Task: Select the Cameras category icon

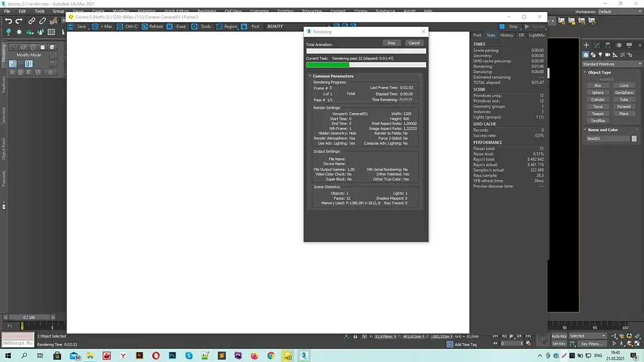Action: (x=608, y=55)
